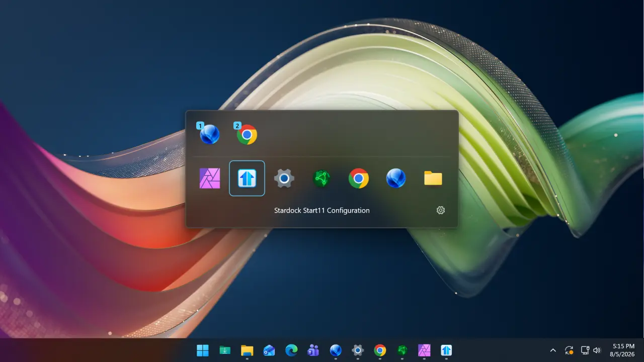This screenshot has width=644, height=362.
Task: Launch Chrome pinned as number 2 in the popup
Action: click(x=246, y=134)
